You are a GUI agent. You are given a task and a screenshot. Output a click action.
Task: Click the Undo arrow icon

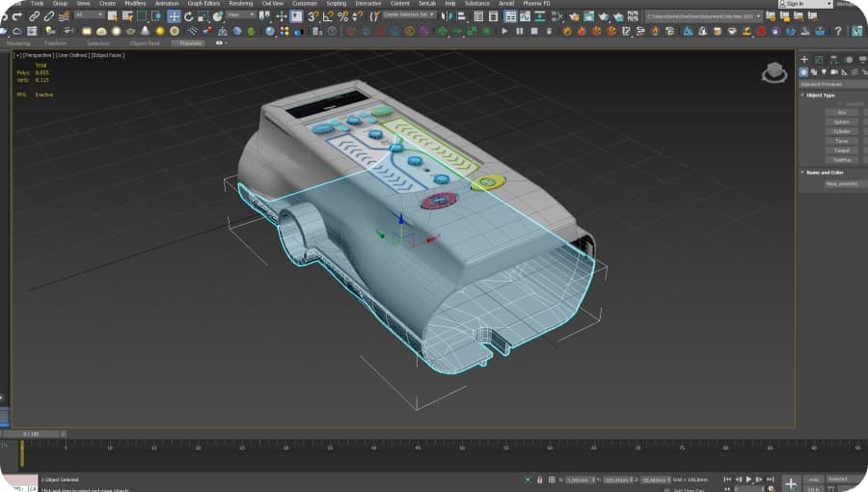5,16
